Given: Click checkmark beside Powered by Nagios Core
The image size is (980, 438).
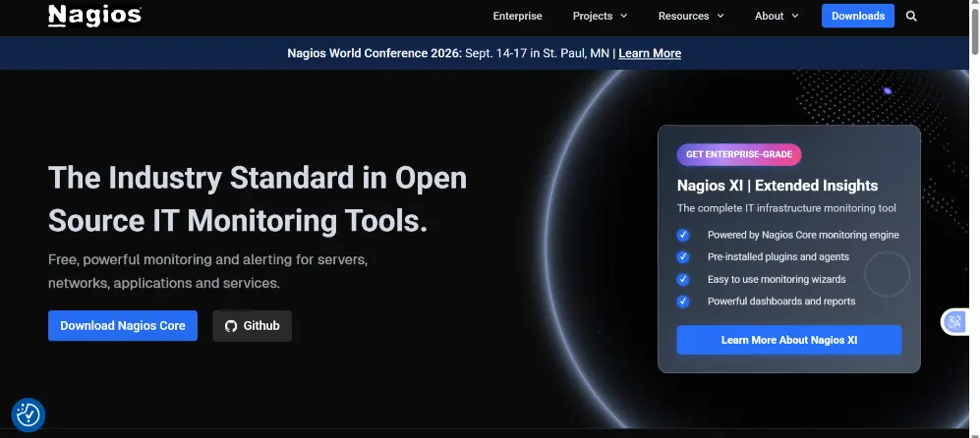Looking at the screenshot, I should pos(683,236).
